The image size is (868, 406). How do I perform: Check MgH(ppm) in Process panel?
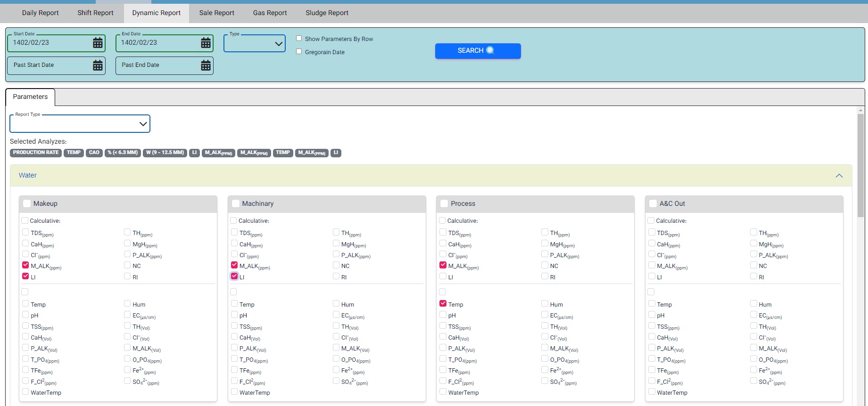pyautogui.click(x=545, y=244)
